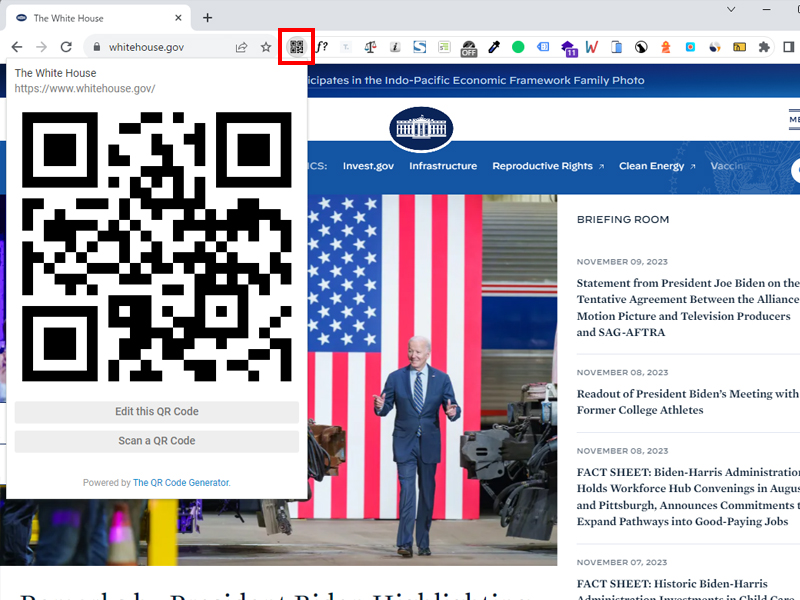Open the Reproductive Rights navigation link

pos(548,166)
